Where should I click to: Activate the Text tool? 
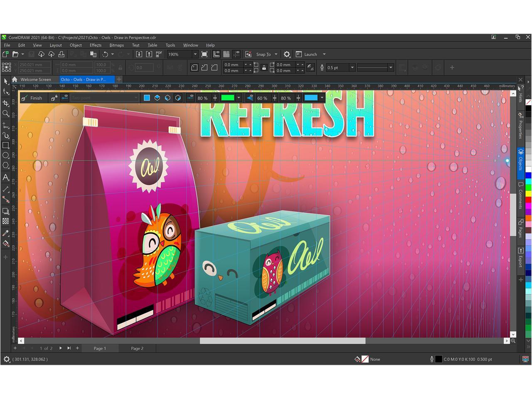coord(6,177)
